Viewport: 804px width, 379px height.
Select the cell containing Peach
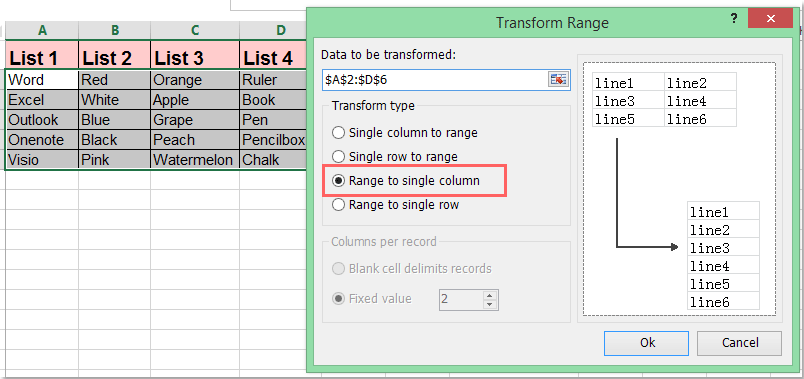(195, 139)
